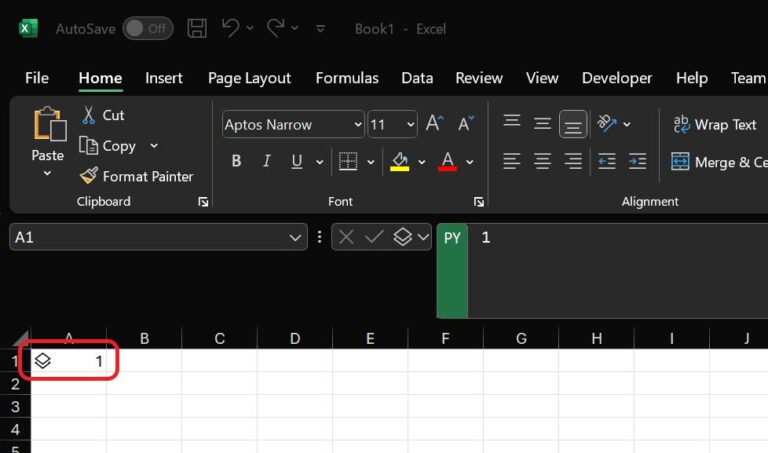The height and width of the screenshot is (453, 768).
Task: Click the Copy button
Action: [107, 146]
